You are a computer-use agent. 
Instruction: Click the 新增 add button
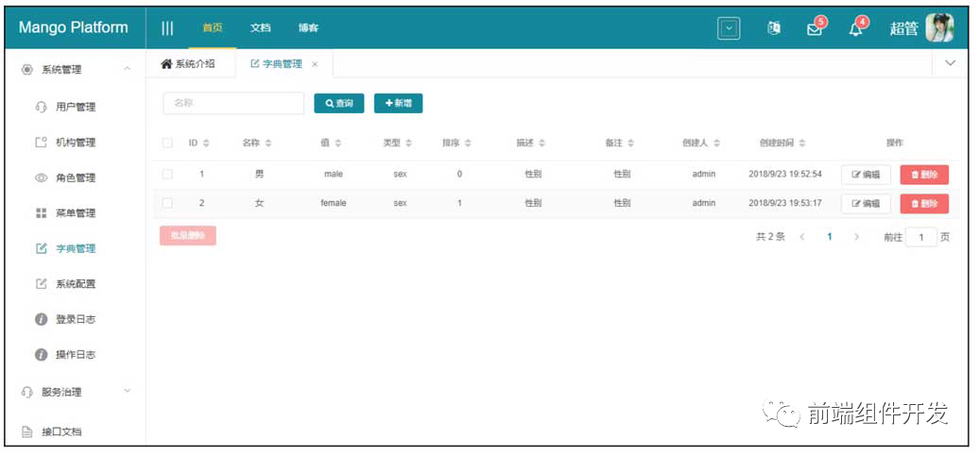tap(398, 103)
